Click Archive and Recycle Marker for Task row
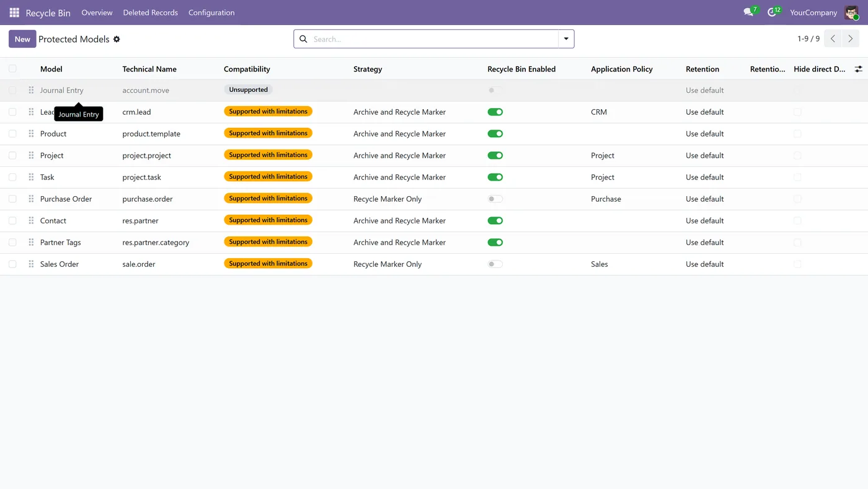 click(399, 177)
